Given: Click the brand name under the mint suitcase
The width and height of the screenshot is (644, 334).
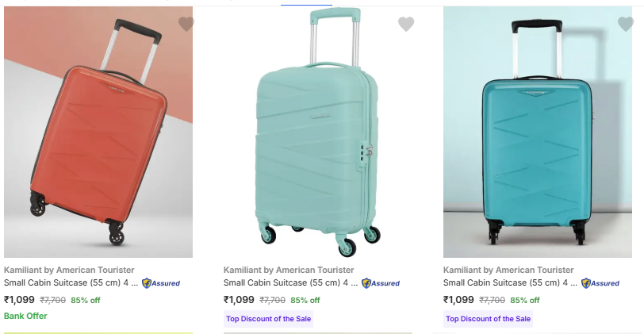Looking at the screenshot, I should point(289,270).
